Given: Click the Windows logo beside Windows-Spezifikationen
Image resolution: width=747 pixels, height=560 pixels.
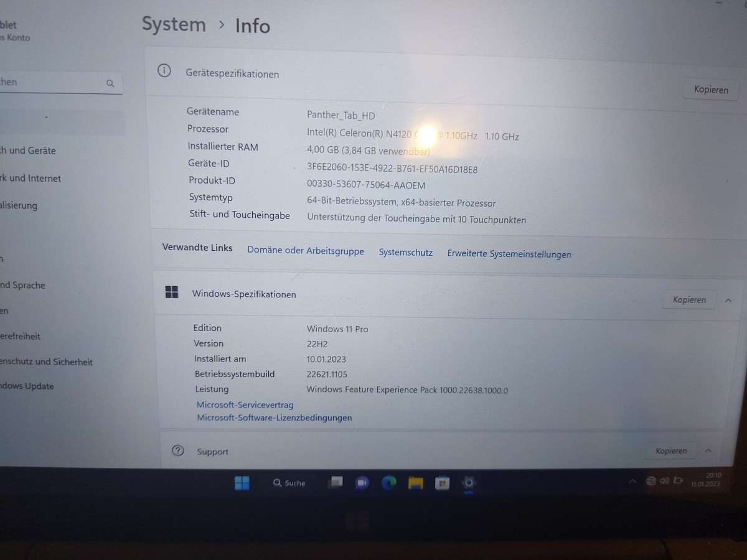Looking at the screenshot, I should click(x=172, y=292).
